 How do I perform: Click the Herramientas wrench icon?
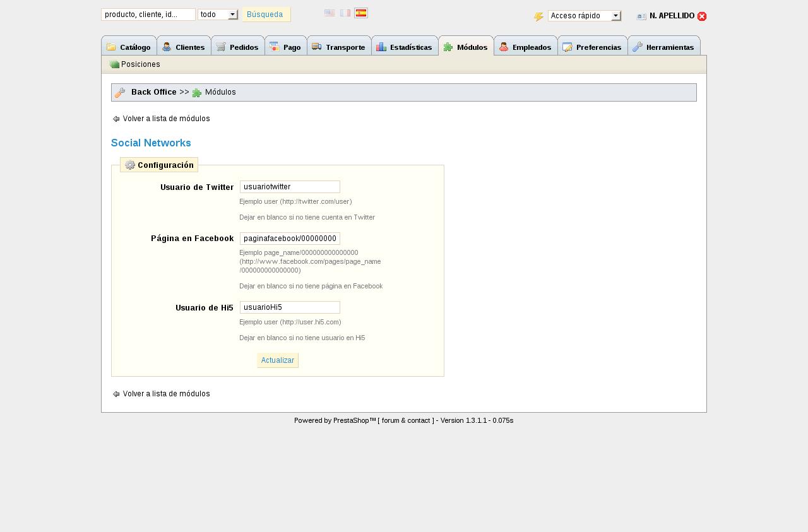tap(638, 47)
